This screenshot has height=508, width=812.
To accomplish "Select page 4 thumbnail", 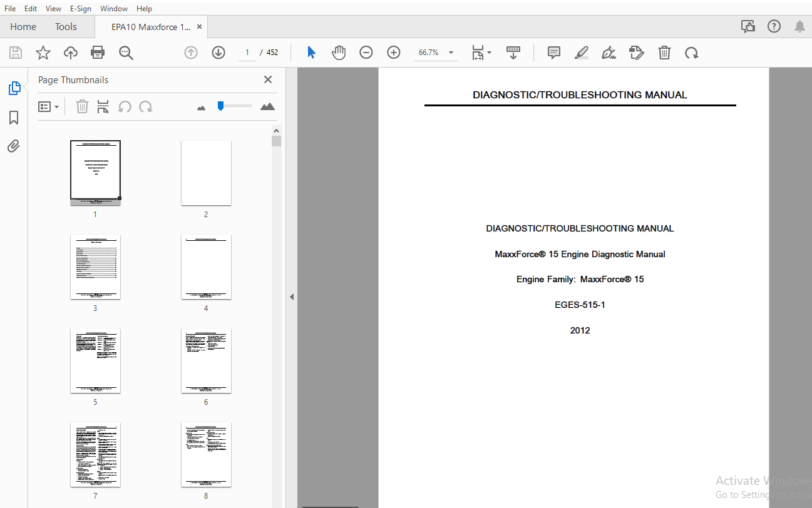I will pyautogui.click(x=206, y=267).
